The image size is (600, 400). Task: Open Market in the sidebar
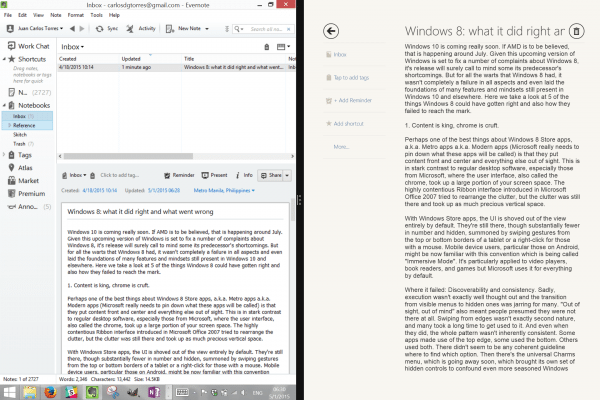click(24, 181)
